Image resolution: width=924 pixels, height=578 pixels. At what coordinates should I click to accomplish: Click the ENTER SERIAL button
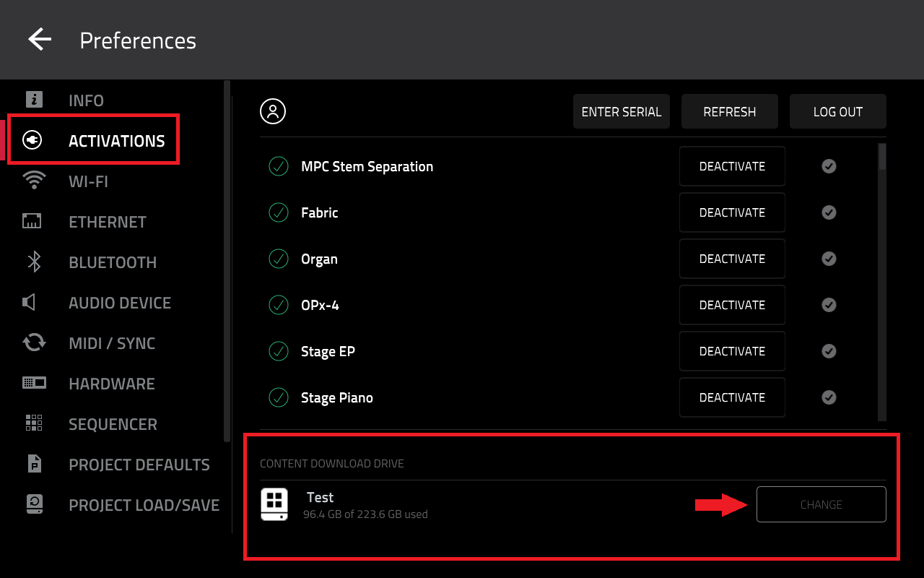coord(622,111)
